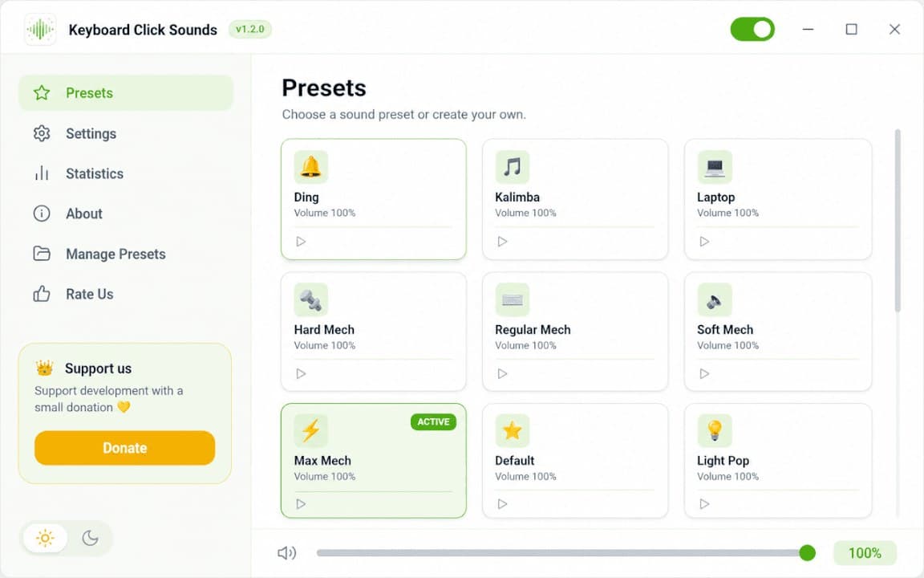Open Rate Us in sidebar
Viewport: 924px width, 578px height.
(125, 294)
